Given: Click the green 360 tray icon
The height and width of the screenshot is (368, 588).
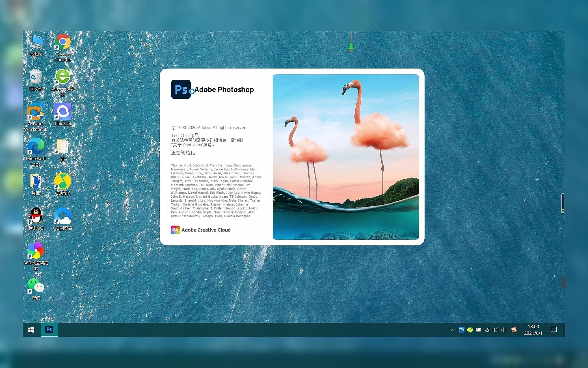Looking at the screenshot, I should [x=470, y=330].
